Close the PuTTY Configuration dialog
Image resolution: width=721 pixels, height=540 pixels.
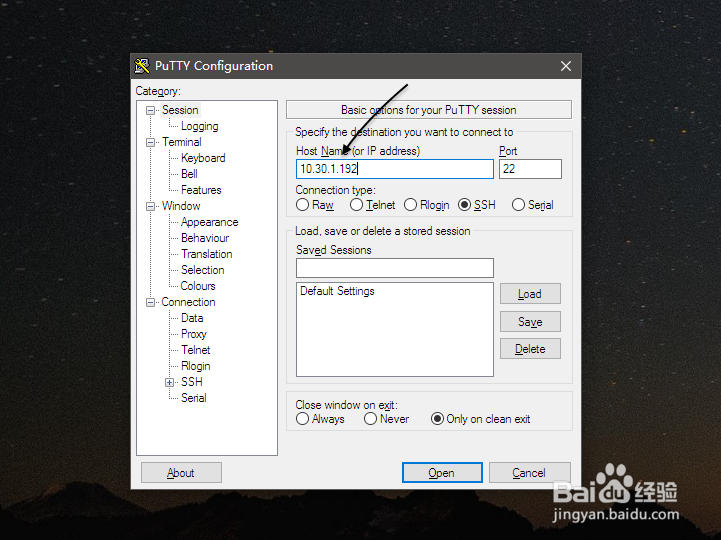[566, 66]
